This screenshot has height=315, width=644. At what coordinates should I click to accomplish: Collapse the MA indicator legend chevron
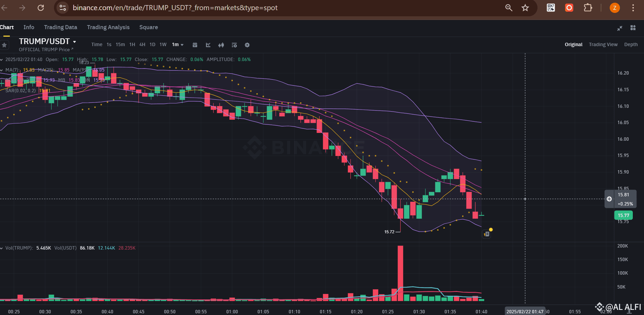(x=2, y=70)
